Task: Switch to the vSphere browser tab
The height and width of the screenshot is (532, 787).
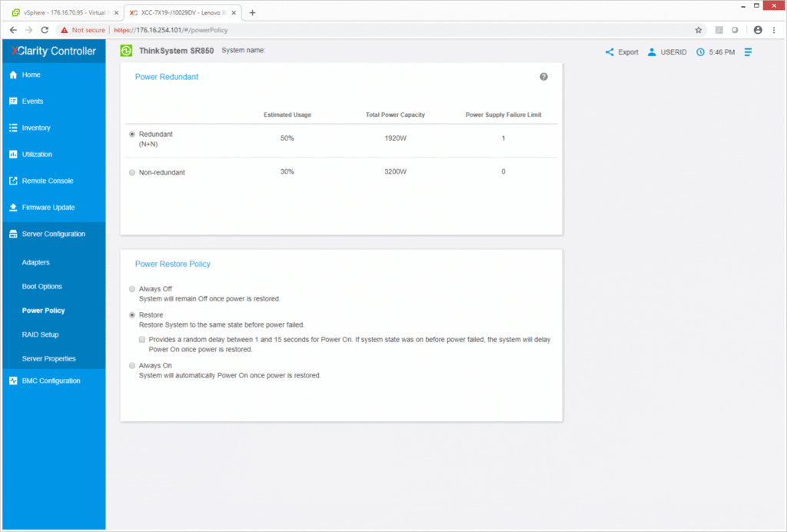Action: tap(65, 13)
